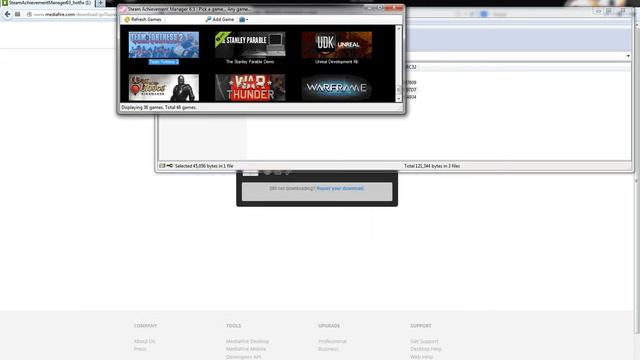
Task: Click the Refresh Games toolbar button
Action: (x=143, y=19)
